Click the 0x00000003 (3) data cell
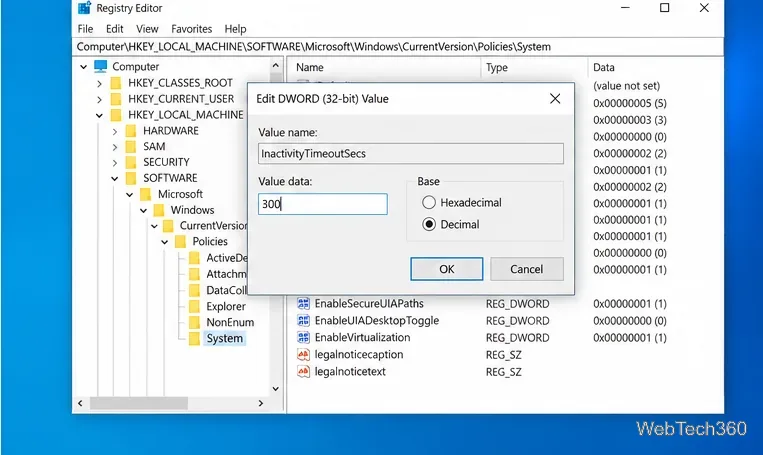The image size is (763, 455). [630, 120]
